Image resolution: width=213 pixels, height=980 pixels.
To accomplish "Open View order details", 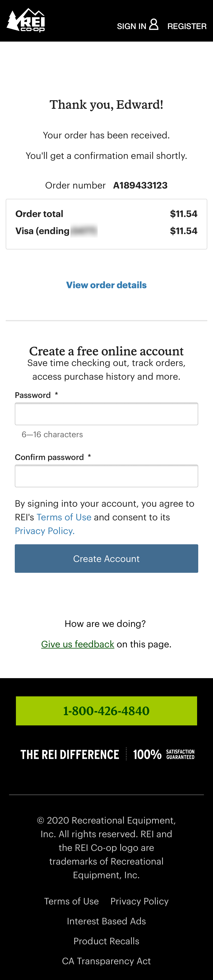I will pyautogui.click(x=106, y=285).
